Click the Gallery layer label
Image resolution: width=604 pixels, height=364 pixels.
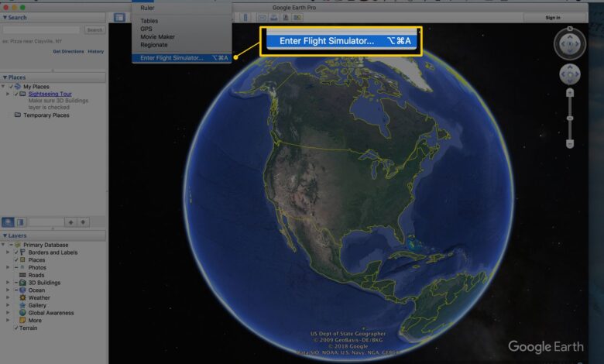pyautogui.click(x=37, y=305)
